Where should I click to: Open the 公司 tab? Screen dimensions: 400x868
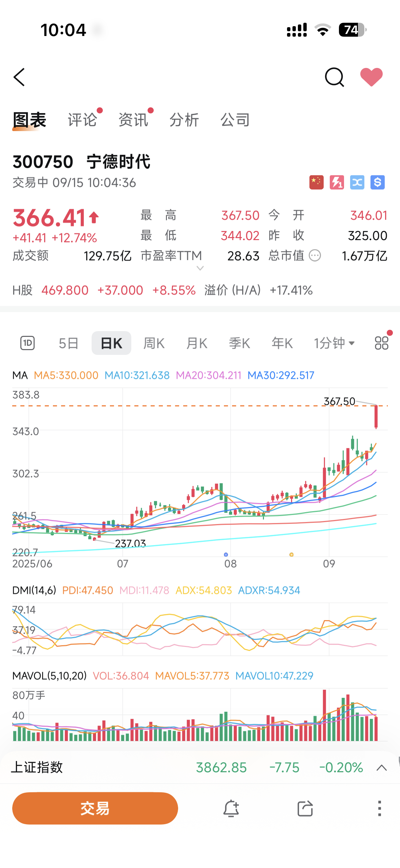(x=235, y=120)
